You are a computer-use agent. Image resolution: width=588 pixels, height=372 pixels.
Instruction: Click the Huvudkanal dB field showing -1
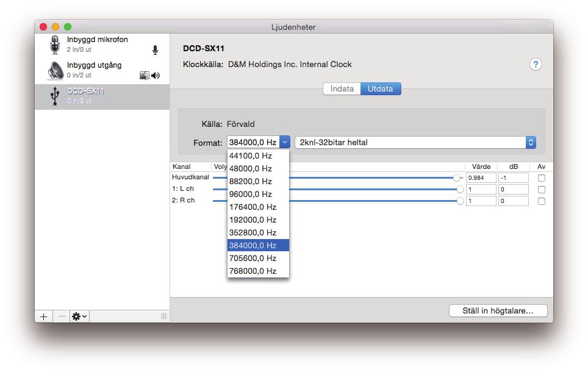514,177
